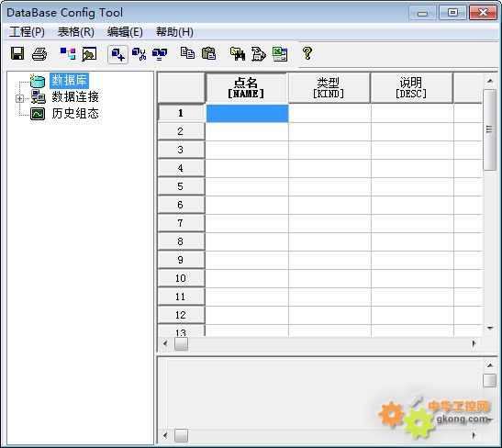
Task: Click the table vertical scrollbar thumb
Action: click(x=489, y=129)
